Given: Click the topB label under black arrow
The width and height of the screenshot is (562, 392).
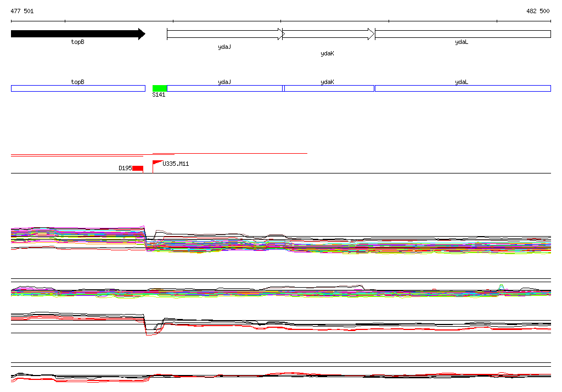Looking at the screenshot, I should point(78,42).
